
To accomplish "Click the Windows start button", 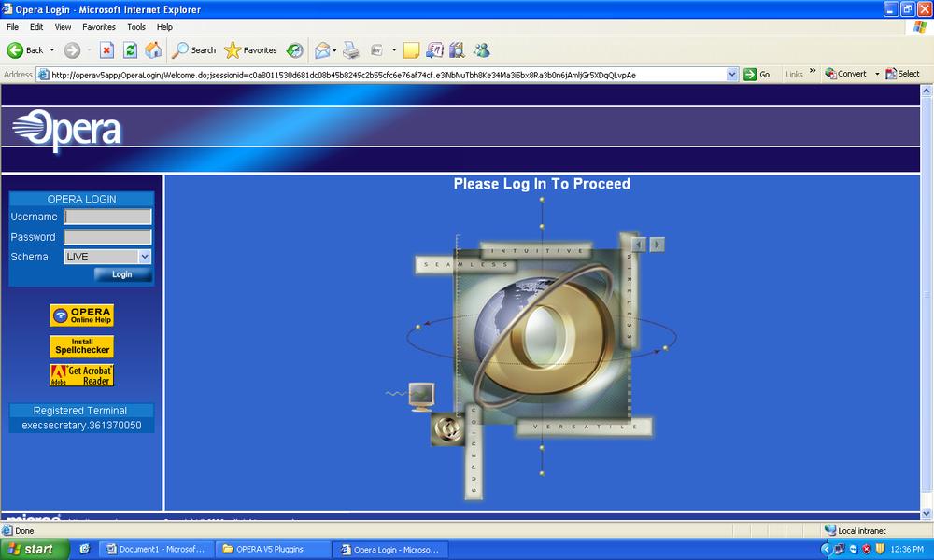I will [35, 550].
